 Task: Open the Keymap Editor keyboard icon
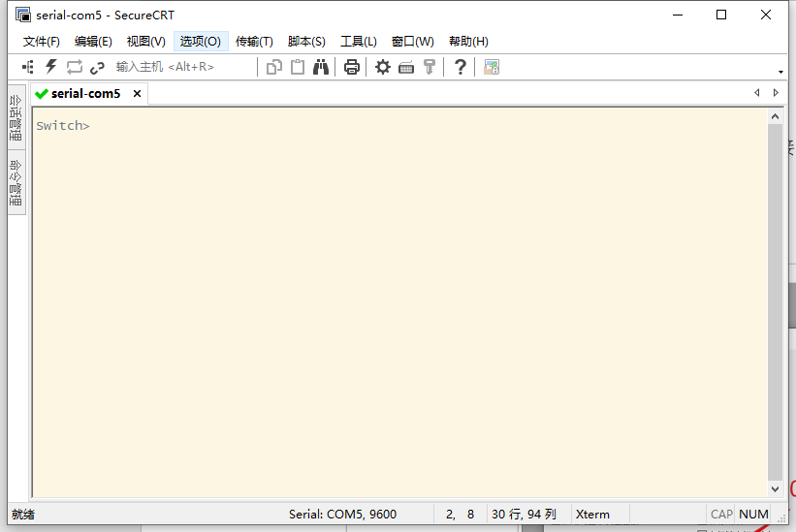[406, 67]
